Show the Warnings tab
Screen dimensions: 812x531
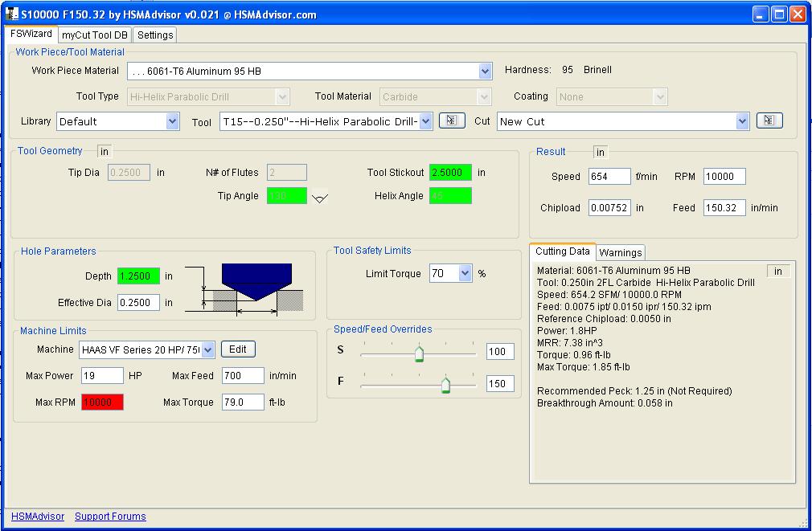point(620,252)
